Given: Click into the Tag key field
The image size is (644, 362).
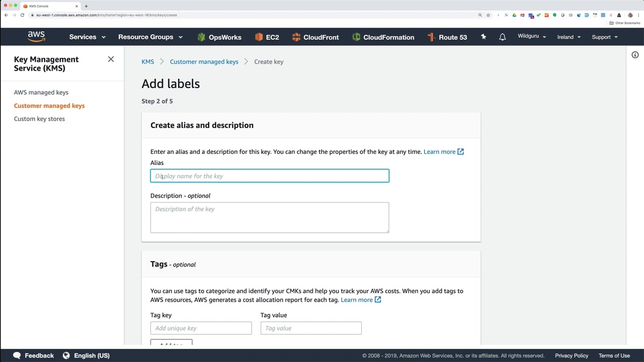Looking at the screenshot, I should click(x=201, y=328).
